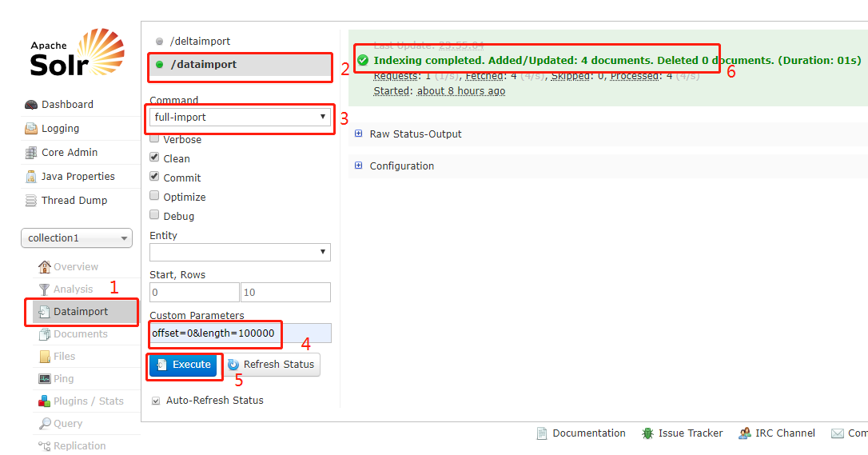Click the Apache Solr logo
Image resolution: width=868 pixels, height=455 pixels.
[x=77, y=53]
